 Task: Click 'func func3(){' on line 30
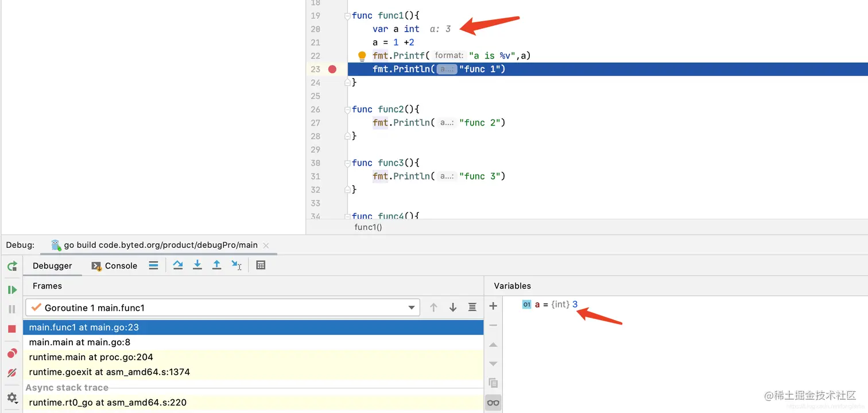tap(386, 163)
